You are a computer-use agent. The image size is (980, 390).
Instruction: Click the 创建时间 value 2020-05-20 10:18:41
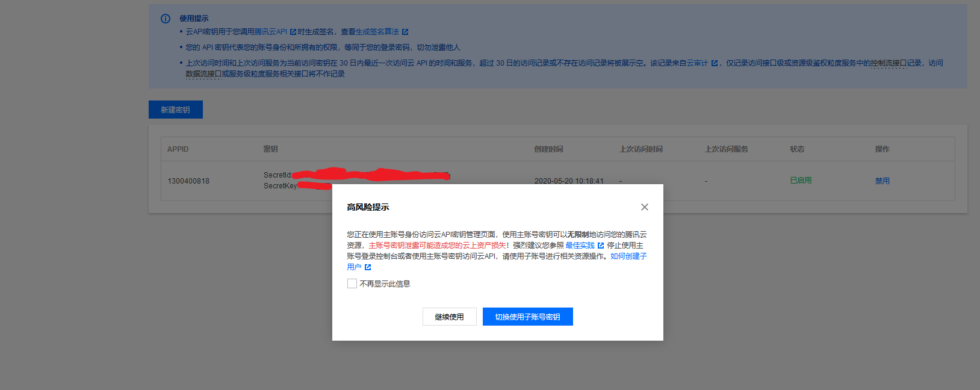(x=569, y=181)
